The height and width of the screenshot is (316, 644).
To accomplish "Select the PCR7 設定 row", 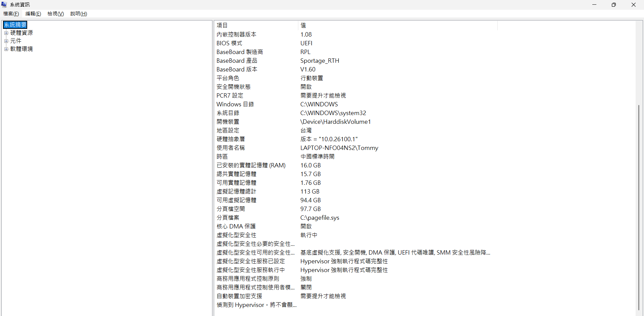I will (356, 96).
